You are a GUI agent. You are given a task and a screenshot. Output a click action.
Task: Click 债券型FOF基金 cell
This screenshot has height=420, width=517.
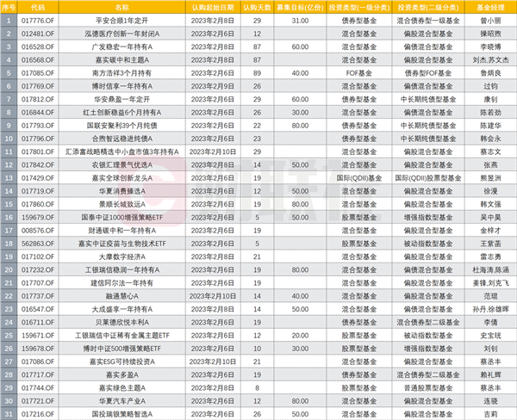(x=428, y=73)
